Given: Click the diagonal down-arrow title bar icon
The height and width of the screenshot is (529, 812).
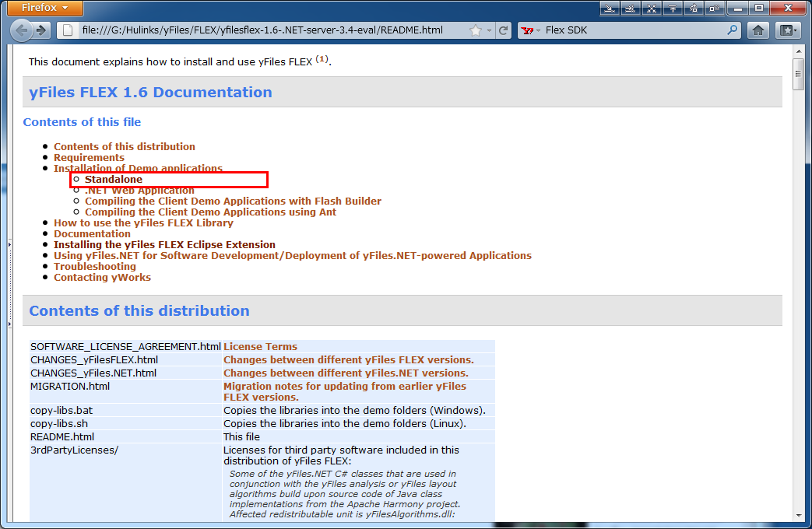Looking at the screenshot, I should 610,9.
